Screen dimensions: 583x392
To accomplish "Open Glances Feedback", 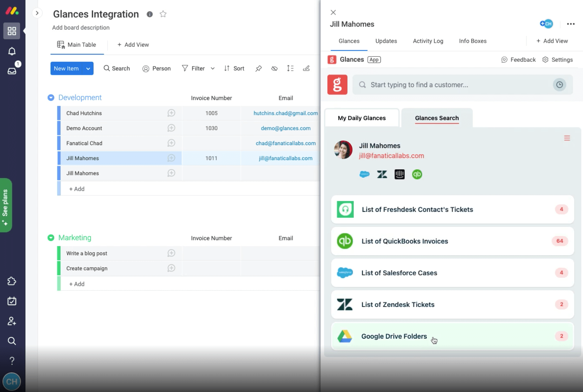I will click(518, 60).
